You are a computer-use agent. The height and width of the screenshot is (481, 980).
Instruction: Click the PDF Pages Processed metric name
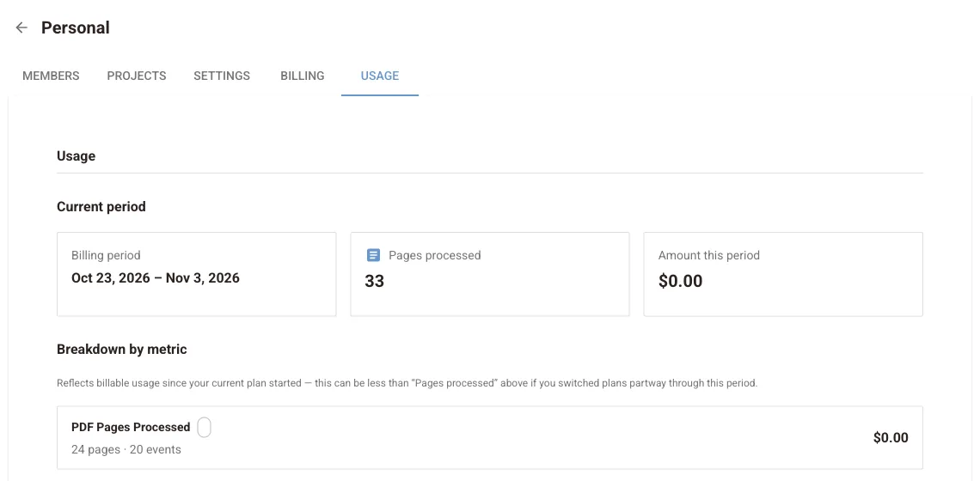(131, 427)
